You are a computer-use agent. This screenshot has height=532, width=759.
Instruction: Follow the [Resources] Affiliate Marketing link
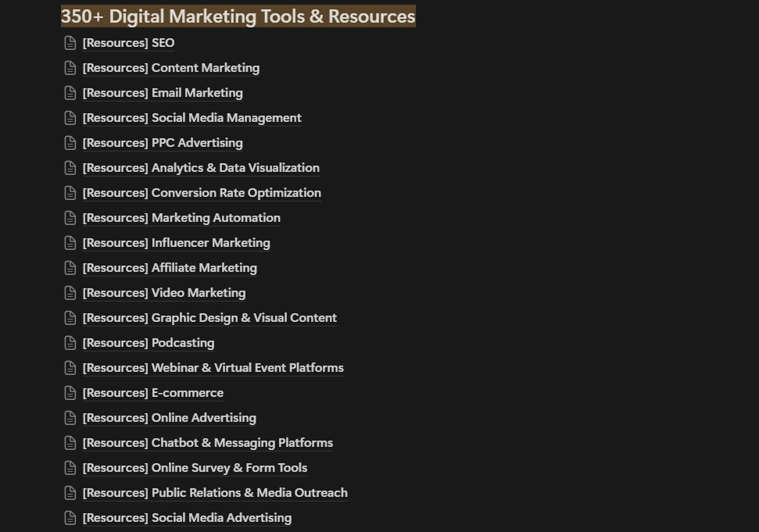click(170, 268)
